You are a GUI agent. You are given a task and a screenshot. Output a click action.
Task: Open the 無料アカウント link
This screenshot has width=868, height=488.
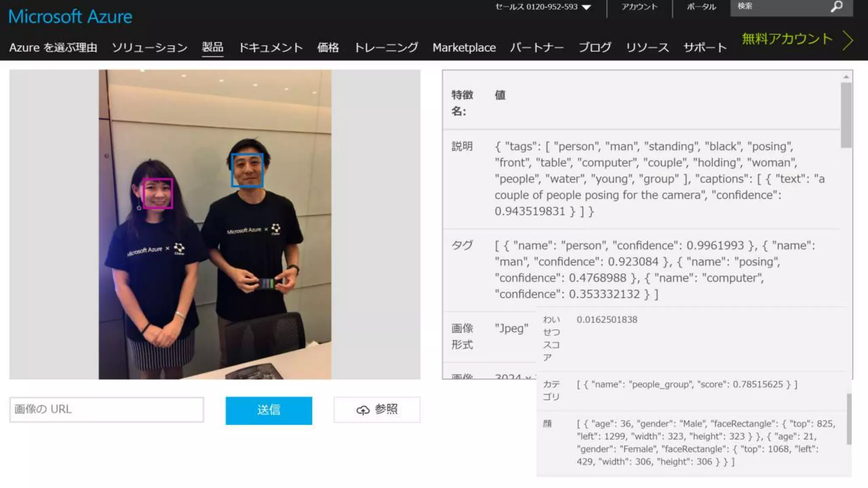(787, 39)
